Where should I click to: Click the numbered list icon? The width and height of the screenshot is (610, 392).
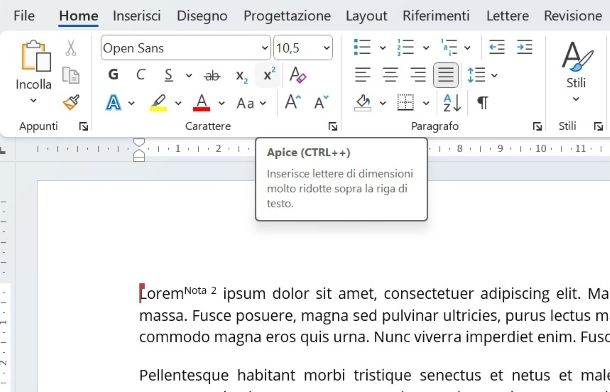(405, 47)
